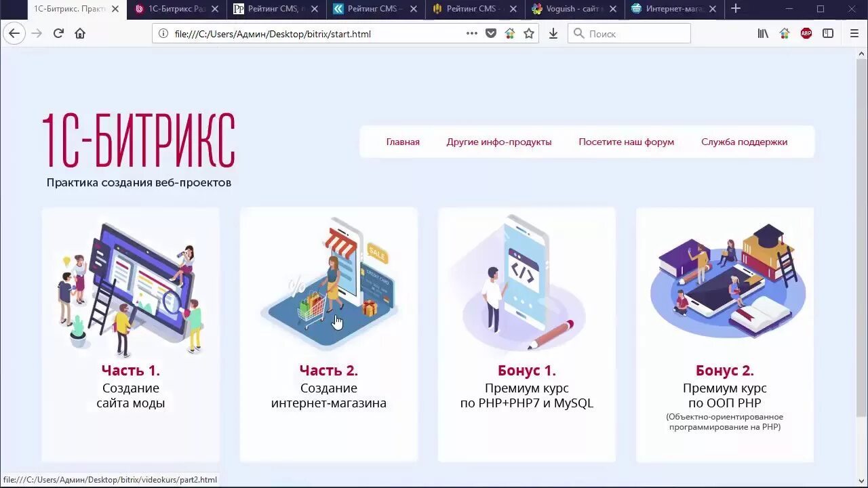The image size is (868, 488).
Task: Go back to the previous page
Action: (14, 33)
